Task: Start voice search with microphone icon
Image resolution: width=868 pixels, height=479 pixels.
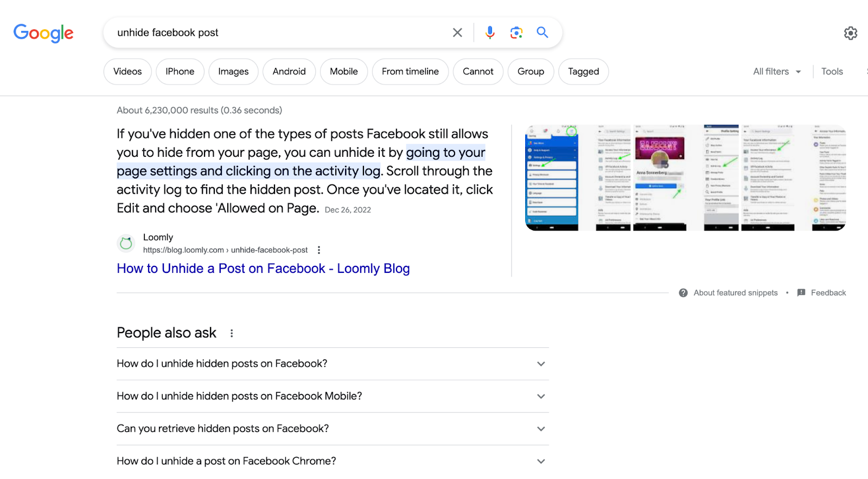Action: (490, 33)
